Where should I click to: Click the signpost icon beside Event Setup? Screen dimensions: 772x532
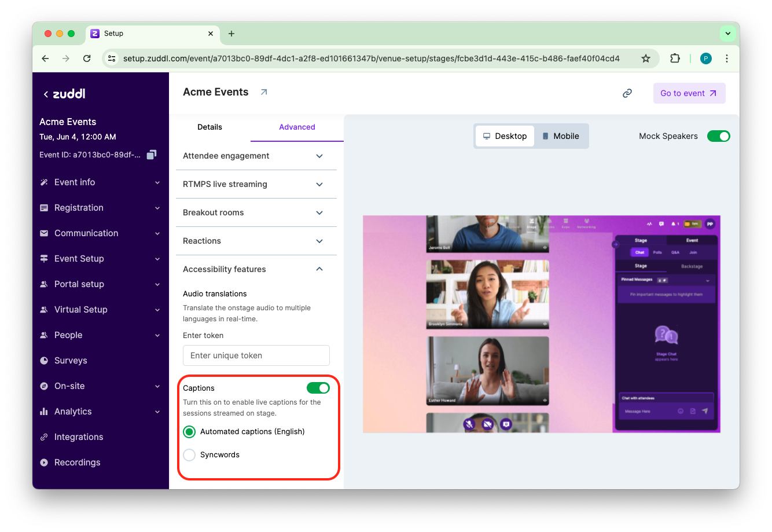click(44, 259)
